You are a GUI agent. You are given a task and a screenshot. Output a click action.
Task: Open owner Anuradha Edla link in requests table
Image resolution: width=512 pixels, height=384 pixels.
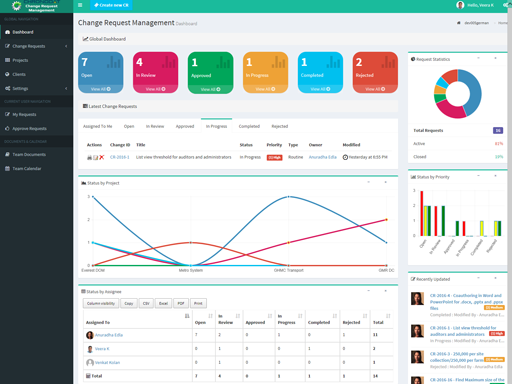(323, 157)
